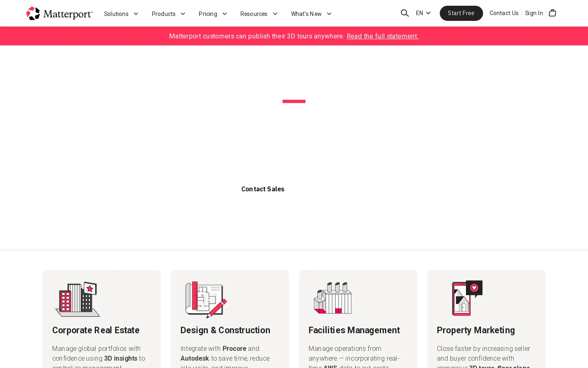
Task: Open the Products menu item
Action: point(164,14)
